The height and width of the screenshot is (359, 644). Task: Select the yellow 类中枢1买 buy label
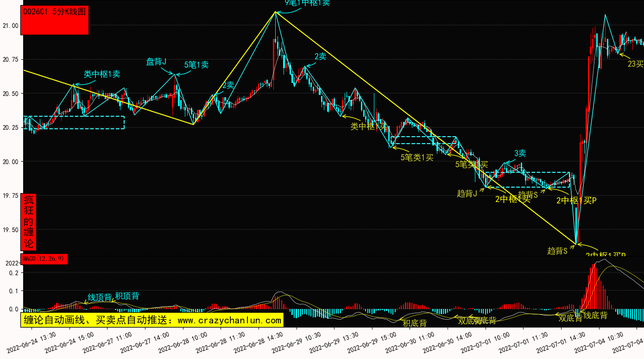(x=369, y=126)
